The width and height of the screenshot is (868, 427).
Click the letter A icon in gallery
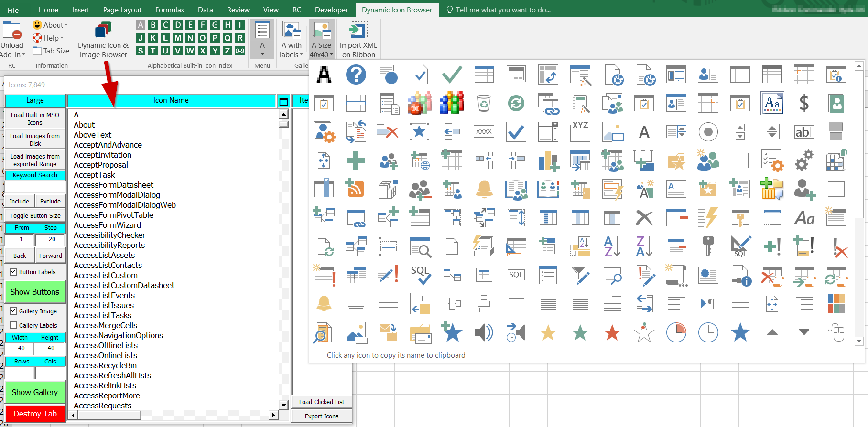coord(324,75)
